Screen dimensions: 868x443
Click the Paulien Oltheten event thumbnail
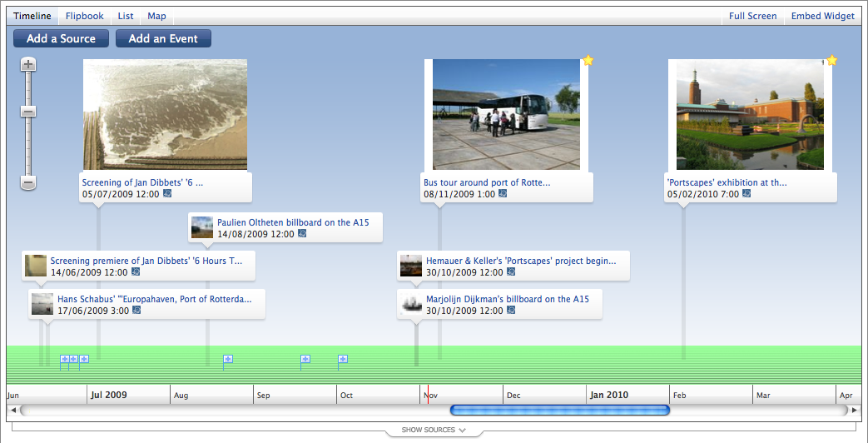coord(202,227)
